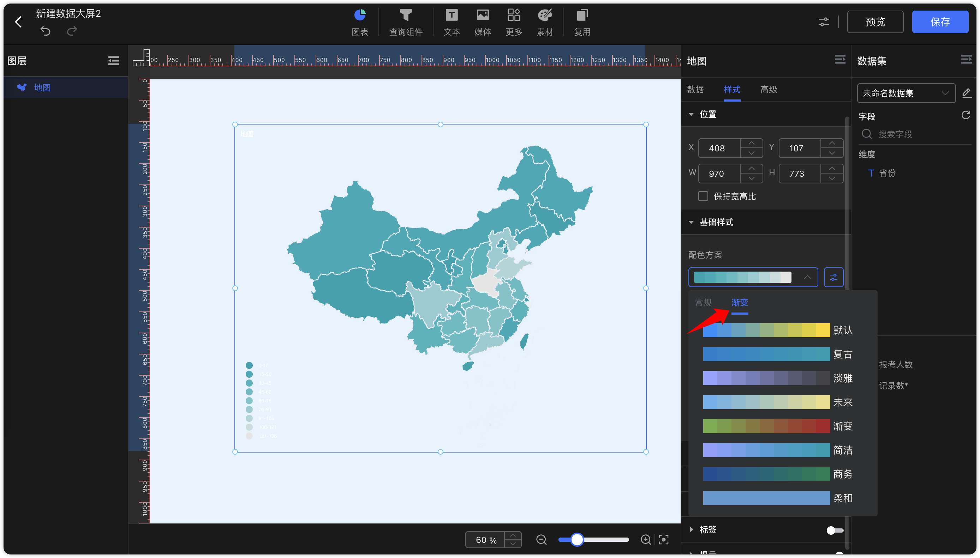Undo the last action
Viewport: 980px width, 558px height.
(45, 31)
